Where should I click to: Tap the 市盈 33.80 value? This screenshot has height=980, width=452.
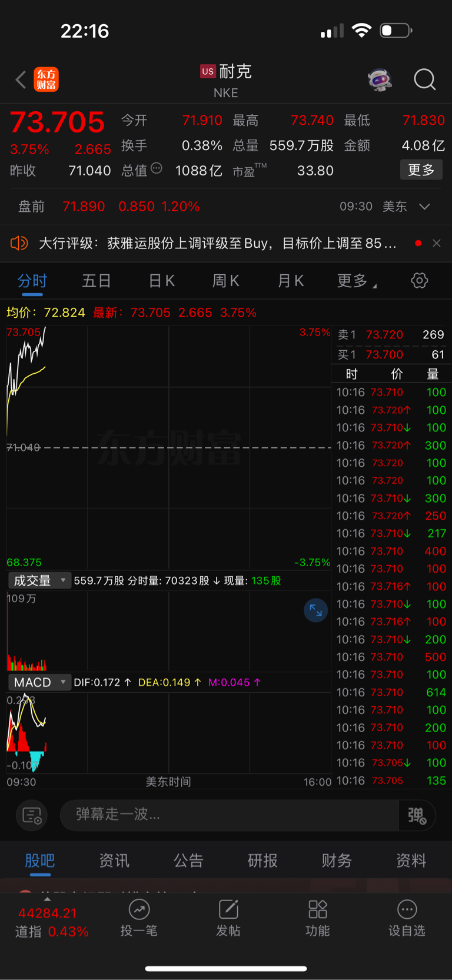[x=315, y=171]
